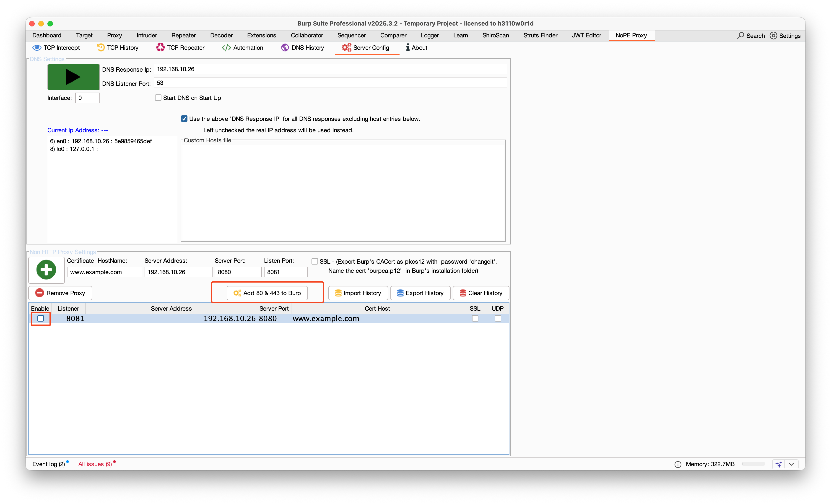This screenshot has width=831, height=504.
Task: Click the Listen Port input field
Action: [286, 272]
